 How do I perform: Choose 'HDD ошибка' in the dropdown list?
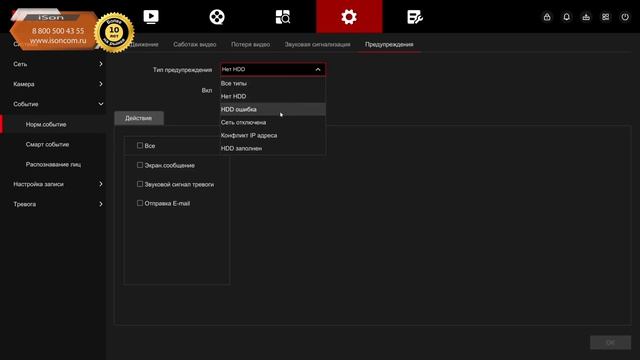(x=273, y=109)
